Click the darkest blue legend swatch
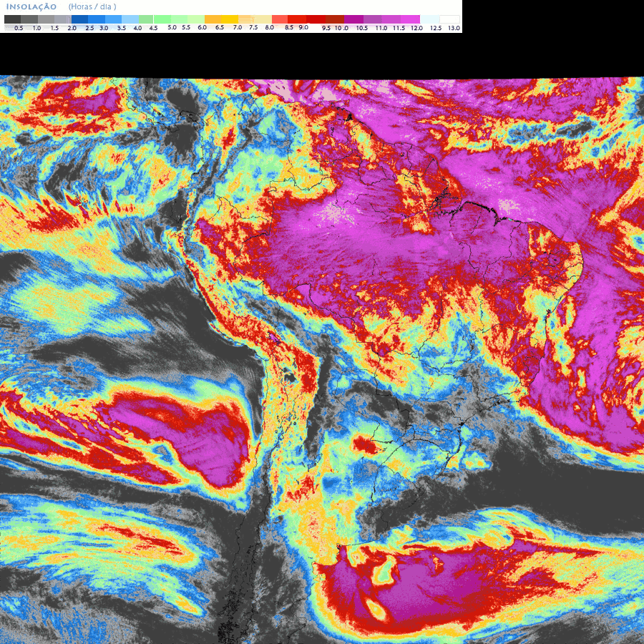The height and width of the screenshot is (644, 644). point(79,19)
